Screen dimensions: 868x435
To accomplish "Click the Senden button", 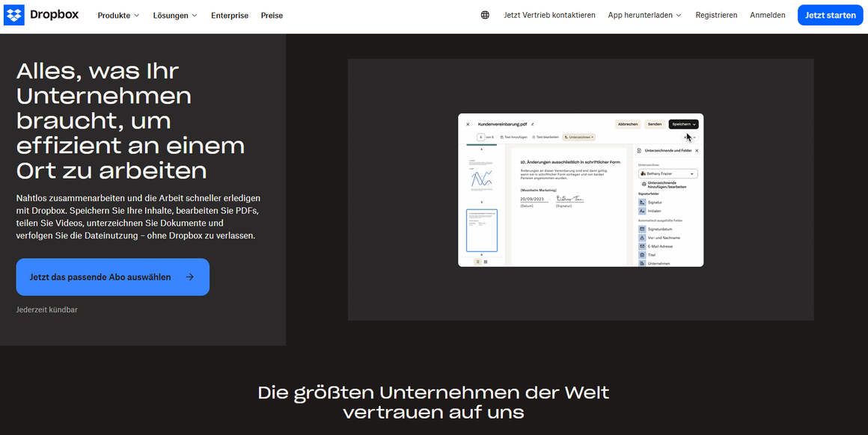I will (654, 124).
